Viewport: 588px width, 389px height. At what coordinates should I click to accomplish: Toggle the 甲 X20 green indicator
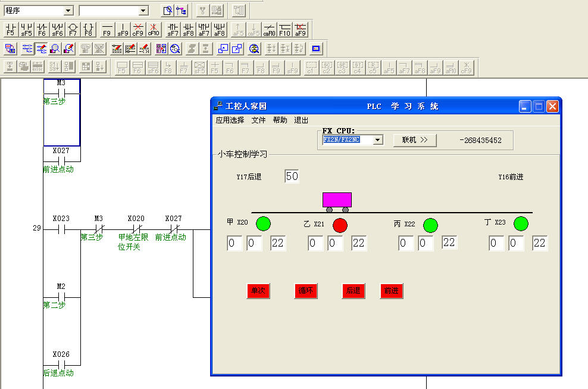[263, 224]
